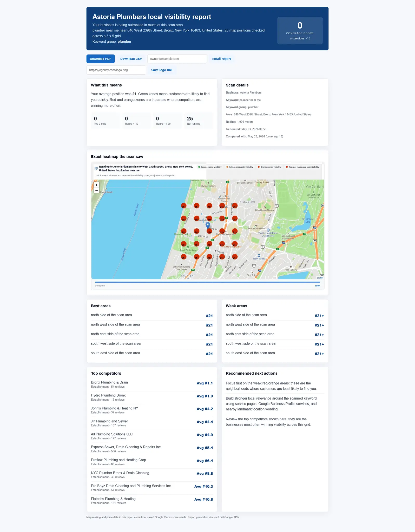The height and width of the screenshot is (532, 415).
Task: Click the Top 3 cells stat tile
Action: [x=105, y=121]
